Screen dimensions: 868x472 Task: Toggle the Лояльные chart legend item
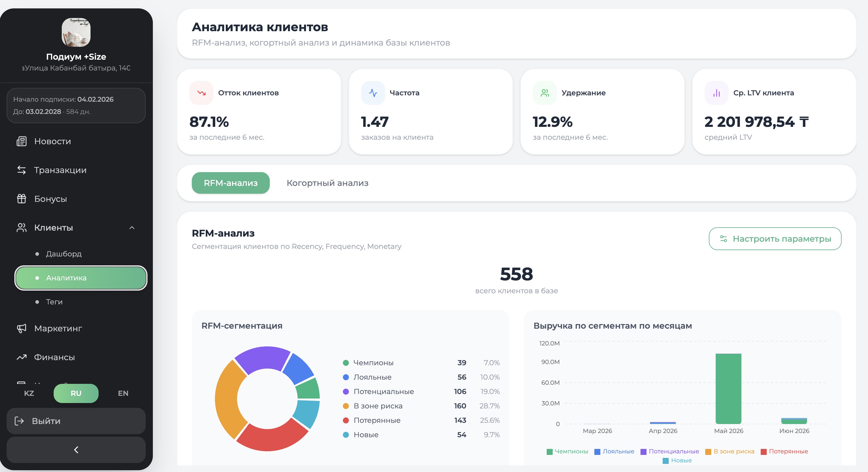point(614,451)
